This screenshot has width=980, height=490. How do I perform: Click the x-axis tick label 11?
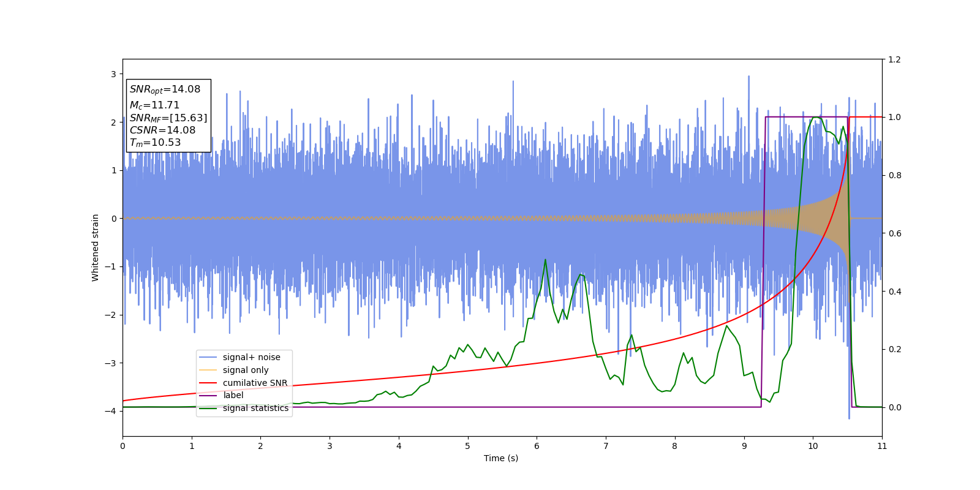(882, 446)
